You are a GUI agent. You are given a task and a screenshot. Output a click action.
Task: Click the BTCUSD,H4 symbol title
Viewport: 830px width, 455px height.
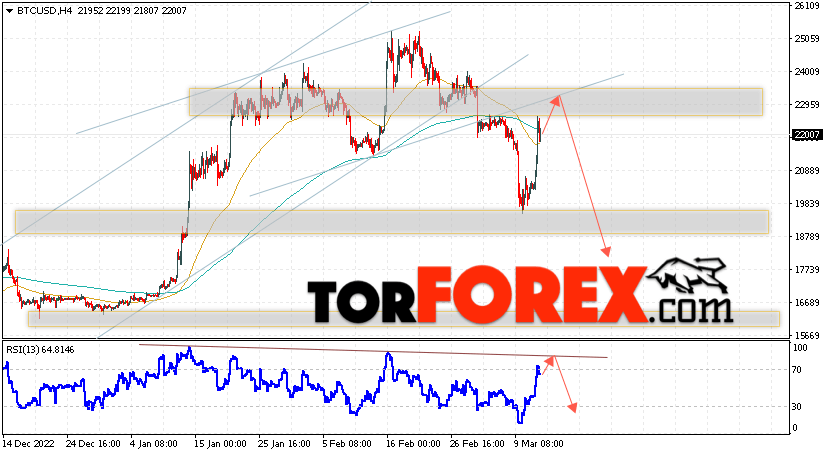45,11
